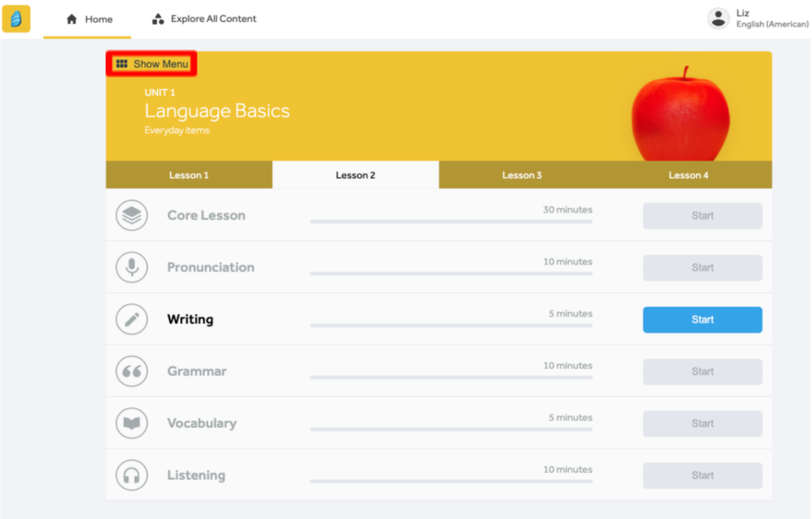Switch to Lesson 3 tab
The width and height of the screenshot is (812, 519).
tap(522, 175)
